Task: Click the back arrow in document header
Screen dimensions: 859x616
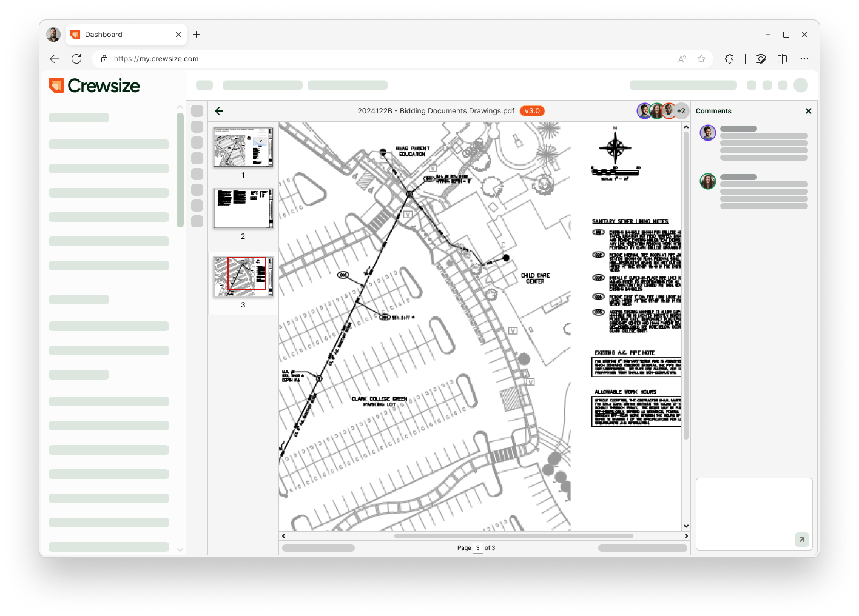Action: [x=219, y=111]
